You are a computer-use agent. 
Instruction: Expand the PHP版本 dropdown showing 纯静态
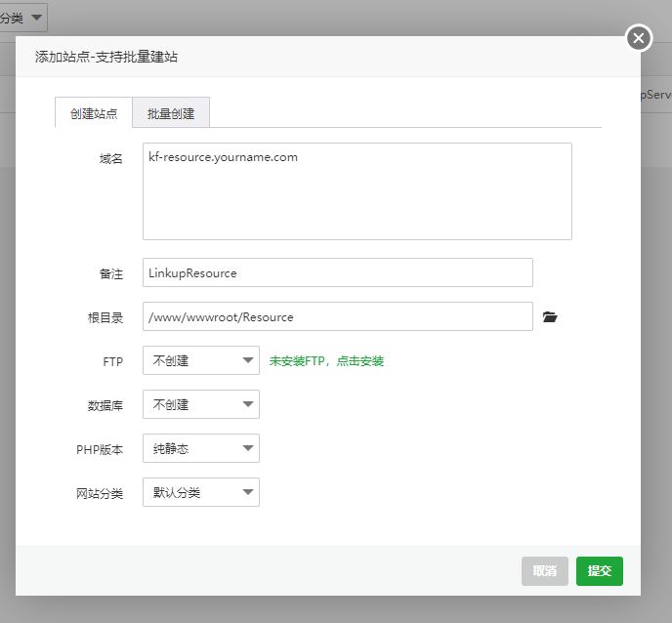[201, 448]
